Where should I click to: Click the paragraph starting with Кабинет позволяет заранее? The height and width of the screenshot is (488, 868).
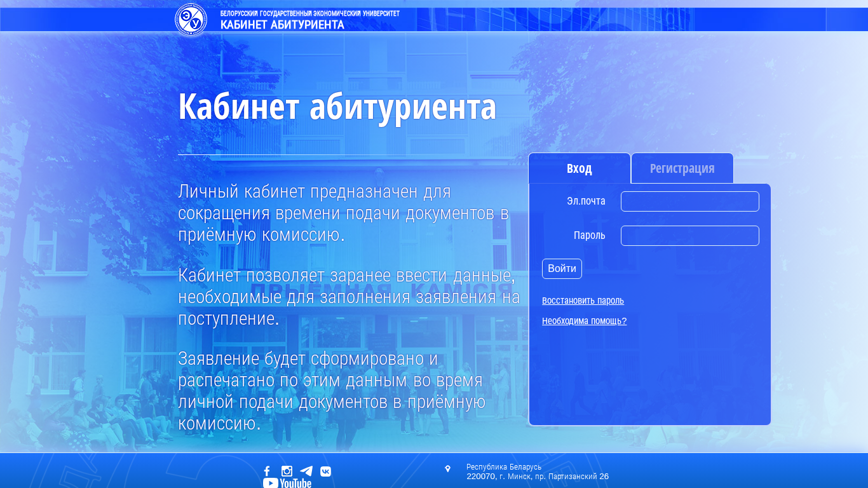point(349,297)
